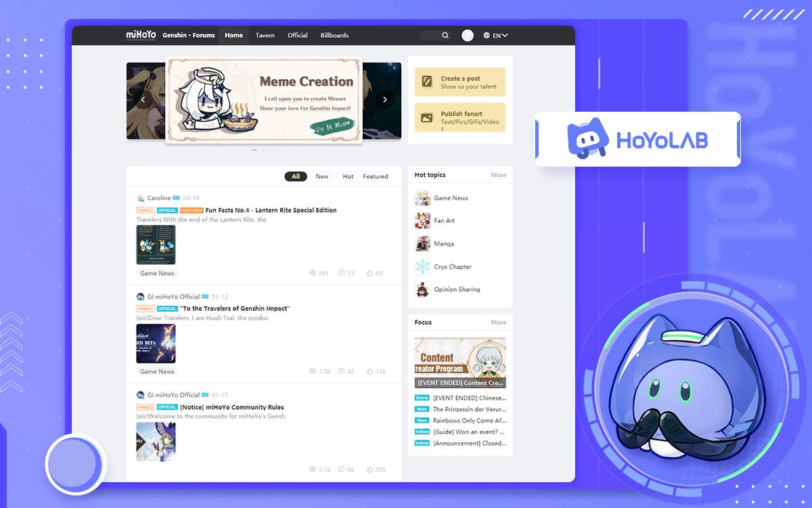812x508 pixels.
Task: Select the Game News hot topic icon
Action: click(x=422, y=198)
